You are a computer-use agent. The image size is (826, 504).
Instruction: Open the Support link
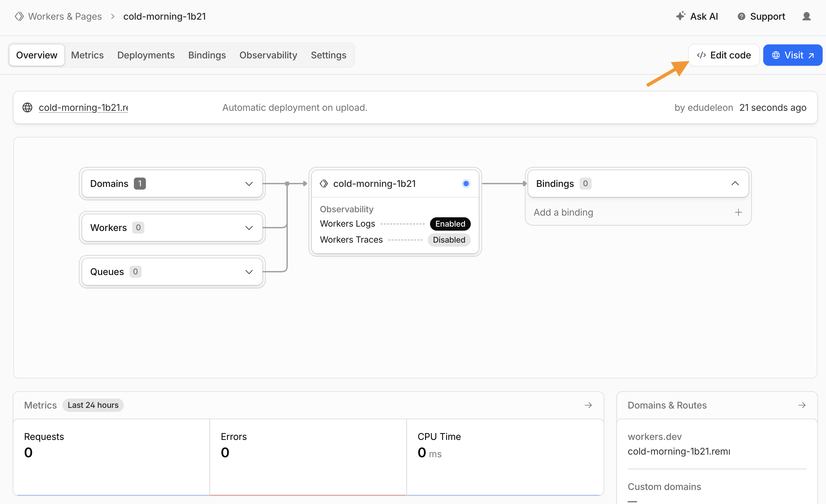click(x=767, y=16)
